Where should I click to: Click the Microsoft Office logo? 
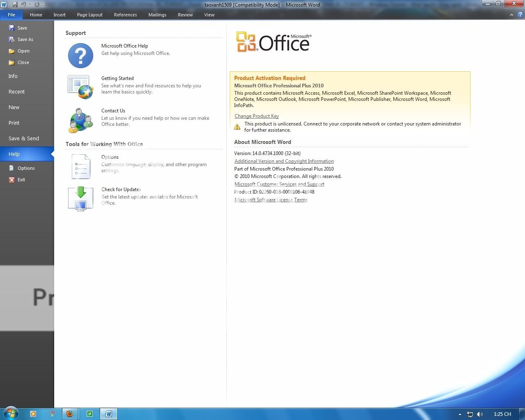pyautogui.click(x=274, y=42)
